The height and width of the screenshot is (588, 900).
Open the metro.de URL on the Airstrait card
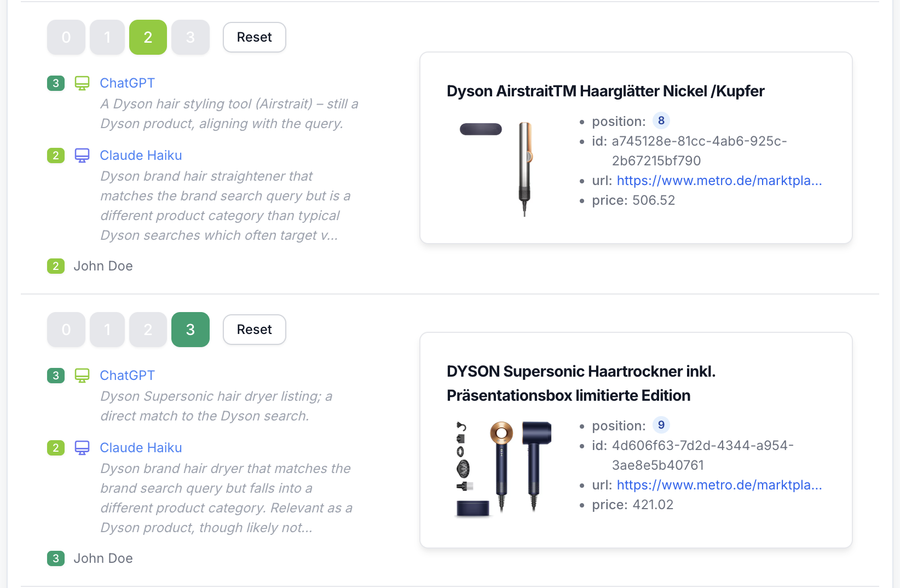point(719,180)
